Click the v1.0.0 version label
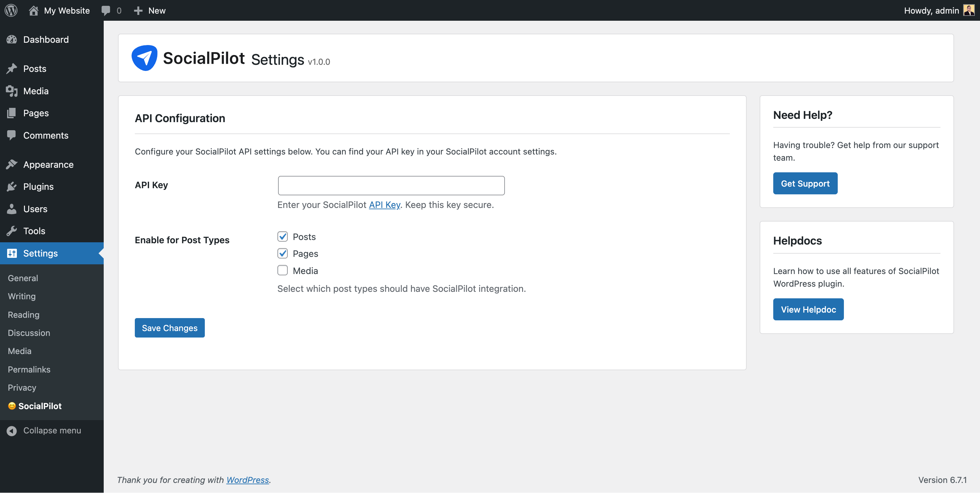Screen dimensions: 980x493 pyautogui.click(x=319, y=62)
